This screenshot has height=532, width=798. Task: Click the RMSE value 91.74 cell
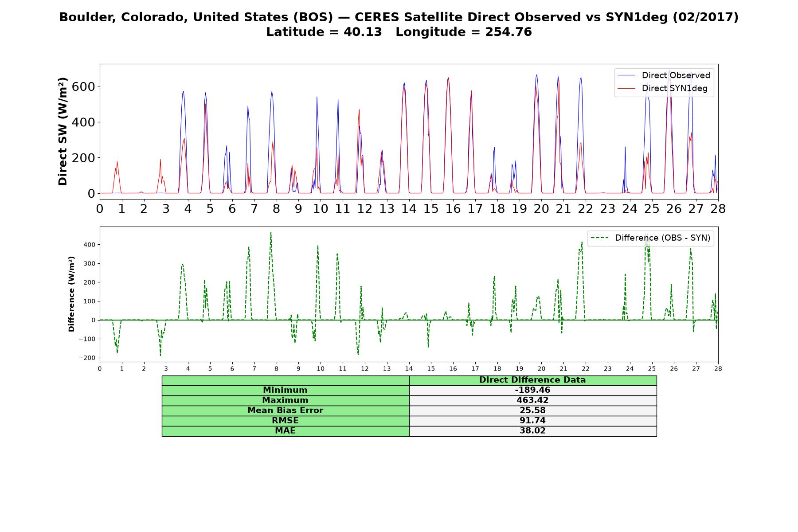click(533, 421)
